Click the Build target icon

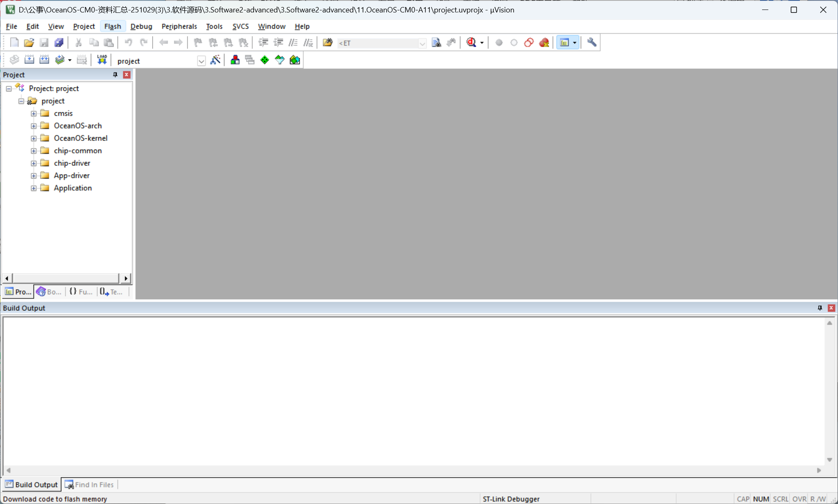coord(29,60)
